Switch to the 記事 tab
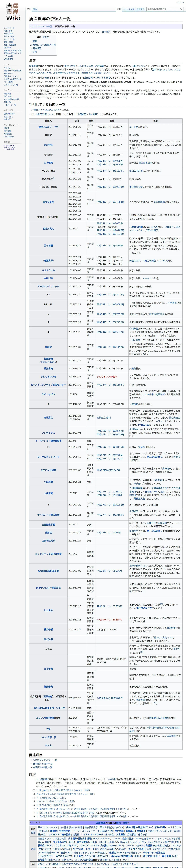 29,9
